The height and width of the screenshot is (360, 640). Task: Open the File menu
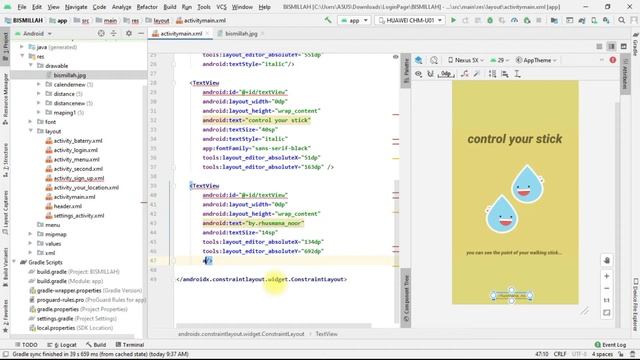pos(22,7)
